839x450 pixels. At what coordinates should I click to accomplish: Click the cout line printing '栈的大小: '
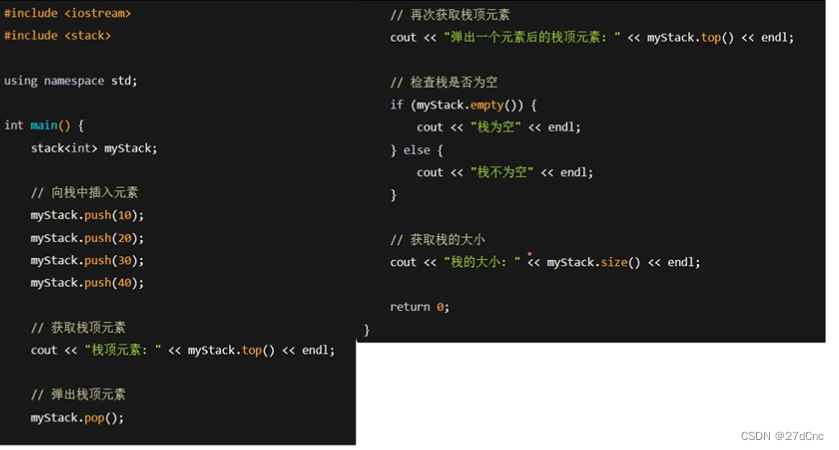(x=545, y=262)
